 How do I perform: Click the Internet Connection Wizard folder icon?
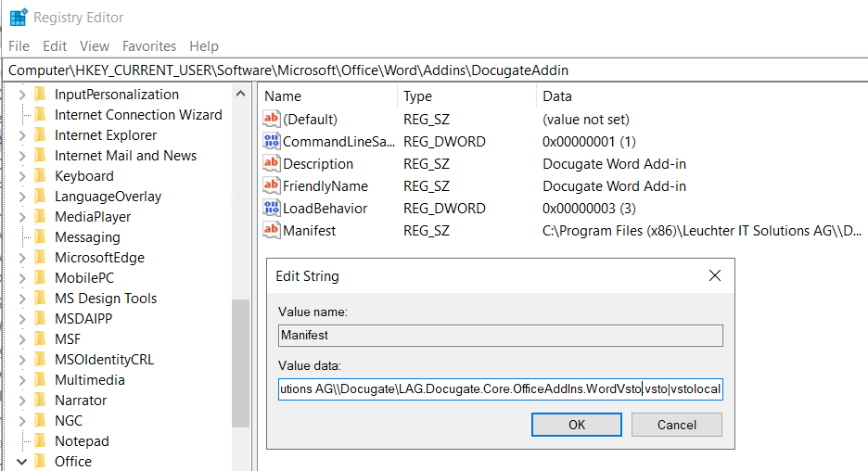[x=41, y=115]
